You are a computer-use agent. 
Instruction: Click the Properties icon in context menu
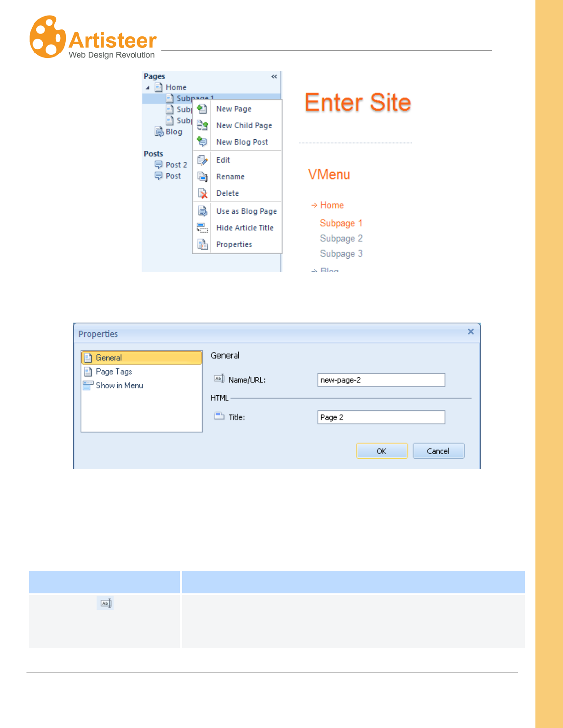point(202,245)
